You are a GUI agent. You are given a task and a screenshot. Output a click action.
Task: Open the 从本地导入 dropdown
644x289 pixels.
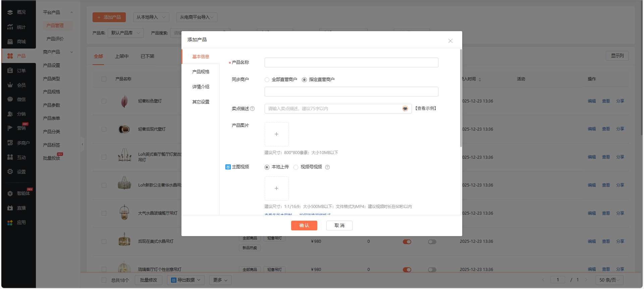click(151, 17)
